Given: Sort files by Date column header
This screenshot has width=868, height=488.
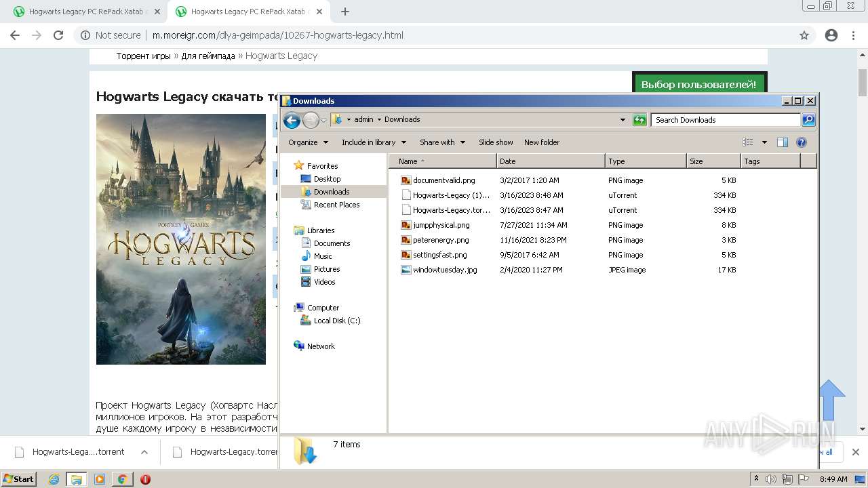Looking at the screenshot, I should (551, 161).
